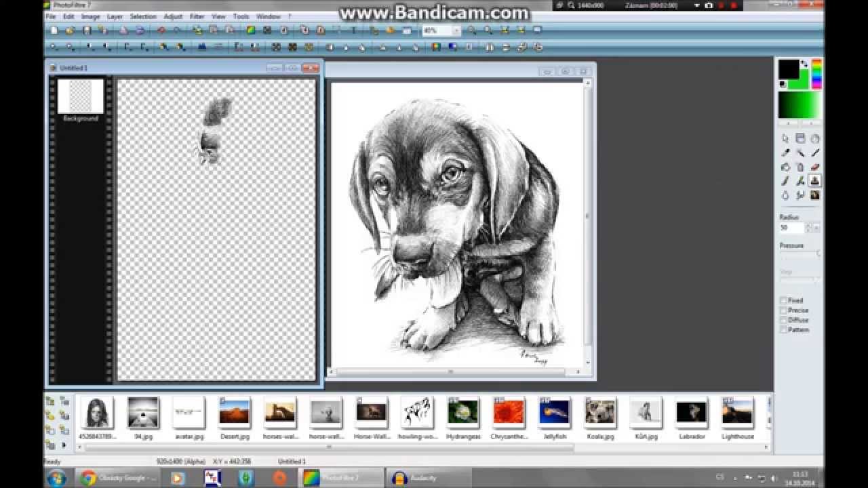Open the Desert.jpg thumbnail
This screenshot has width=868, height=488.
coord(234,412)
